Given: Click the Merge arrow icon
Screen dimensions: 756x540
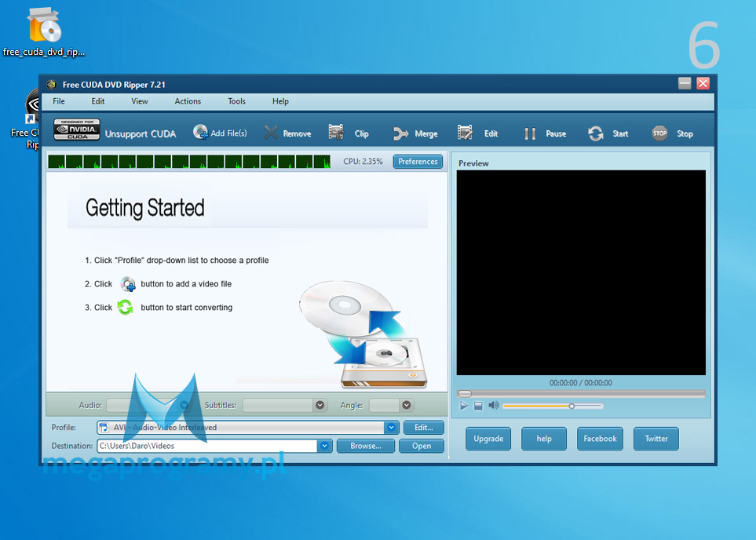Looking at the screenshot, I should pos(400,133).
